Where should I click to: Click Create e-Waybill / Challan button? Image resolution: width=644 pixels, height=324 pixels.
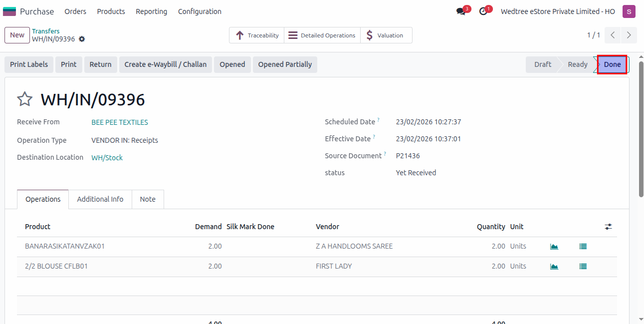165,64
